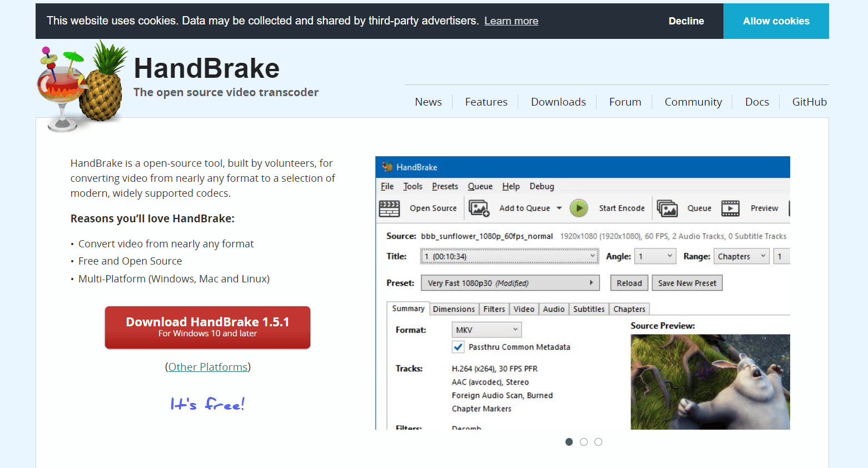Switch to the Video tab
This screenshot has height=468, width=868.
pyautogui.click(x=524, y=309)
